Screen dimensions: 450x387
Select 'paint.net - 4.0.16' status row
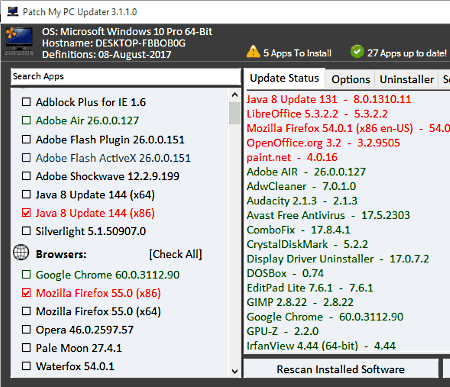pos(292,157)
